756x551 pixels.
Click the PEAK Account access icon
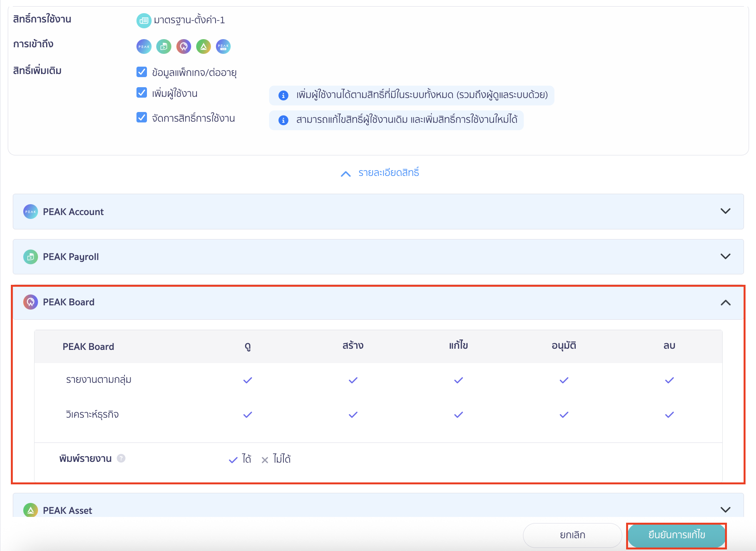point(144,46)
